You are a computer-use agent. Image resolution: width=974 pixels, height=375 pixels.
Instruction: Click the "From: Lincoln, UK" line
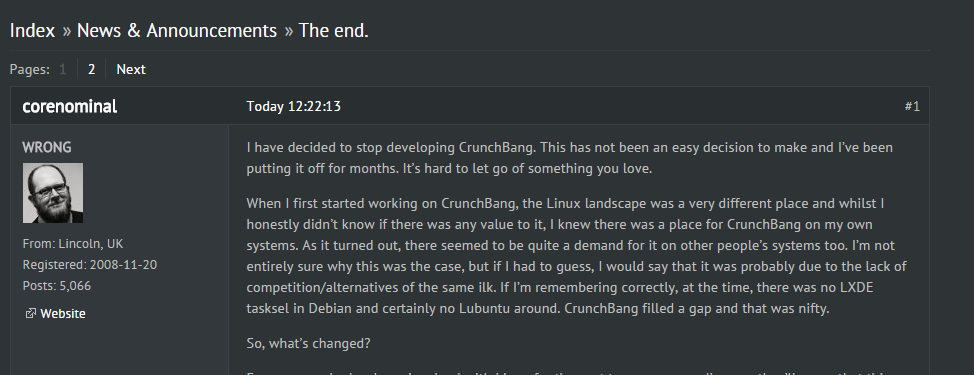tap(73, 243)
